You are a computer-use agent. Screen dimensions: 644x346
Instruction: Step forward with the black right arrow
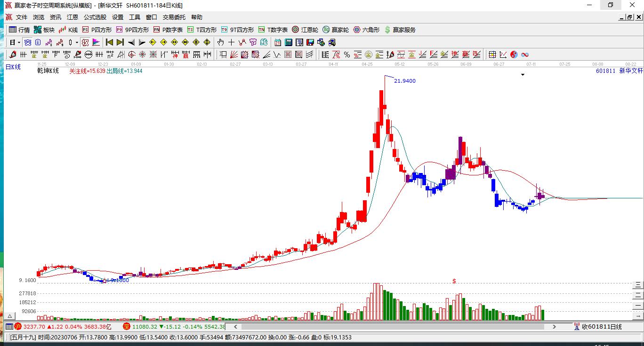click(x=142, y=42)
